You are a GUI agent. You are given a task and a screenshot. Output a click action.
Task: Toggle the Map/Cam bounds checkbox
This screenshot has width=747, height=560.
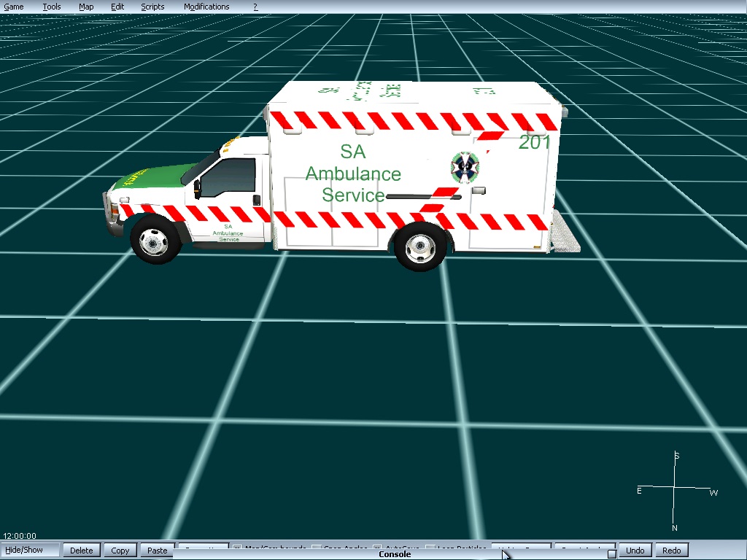pos(237,547)
